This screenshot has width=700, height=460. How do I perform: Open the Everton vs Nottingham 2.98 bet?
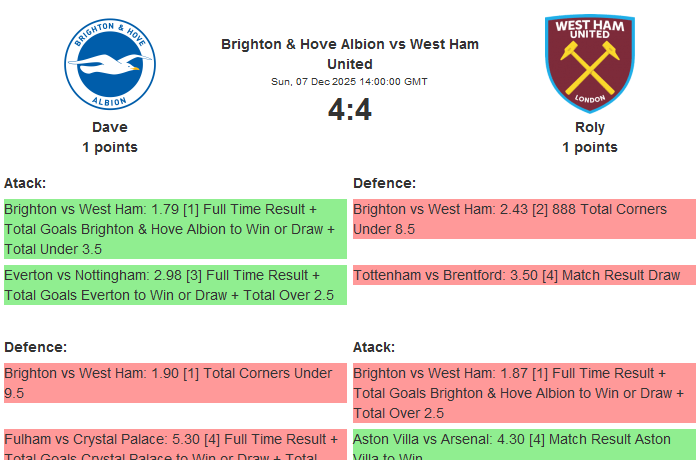[175, 285]
